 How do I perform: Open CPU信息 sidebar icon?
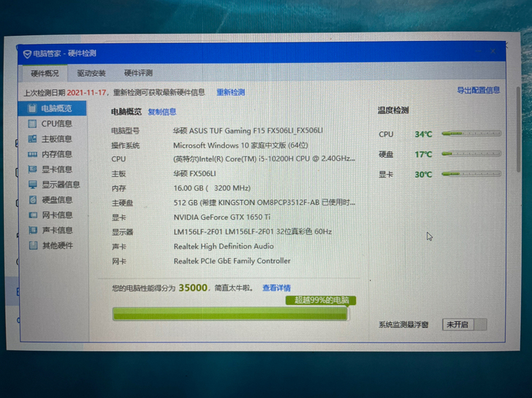(x=32, y=123)
